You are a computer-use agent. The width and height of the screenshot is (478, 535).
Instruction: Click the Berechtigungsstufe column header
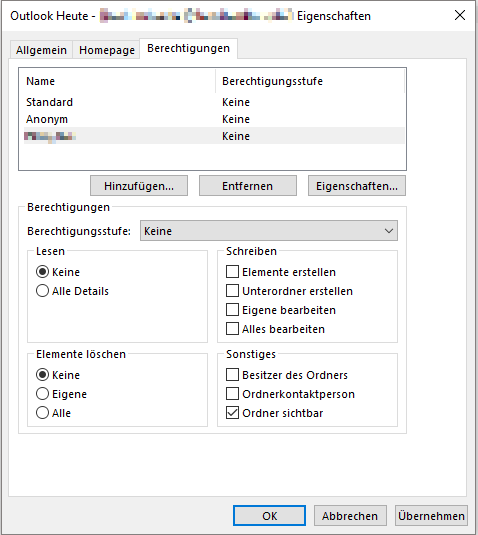310,81
